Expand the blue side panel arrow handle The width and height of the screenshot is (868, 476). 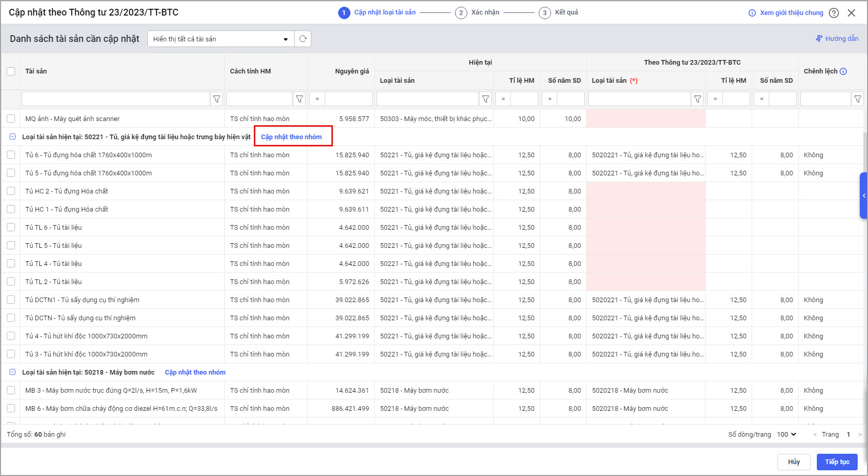[x=863, y=196]
